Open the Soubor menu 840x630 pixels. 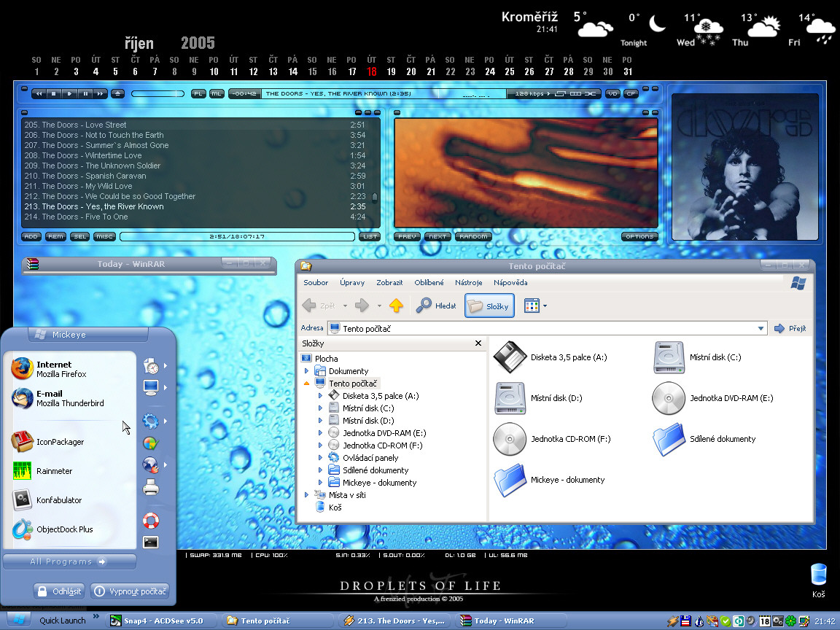tap(316, 282)
